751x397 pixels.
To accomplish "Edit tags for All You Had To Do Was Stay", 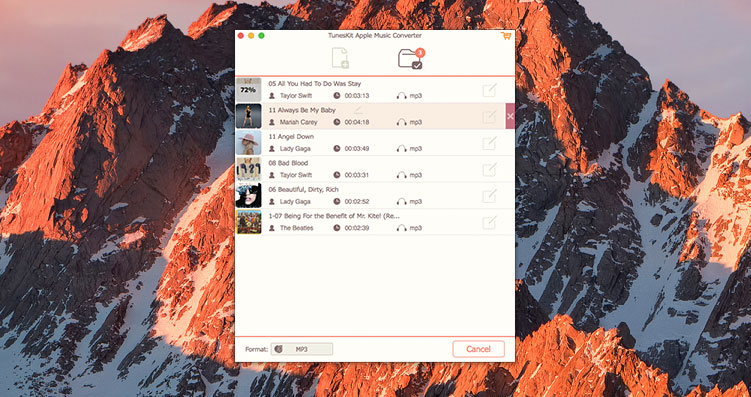I will click(489, 90).
